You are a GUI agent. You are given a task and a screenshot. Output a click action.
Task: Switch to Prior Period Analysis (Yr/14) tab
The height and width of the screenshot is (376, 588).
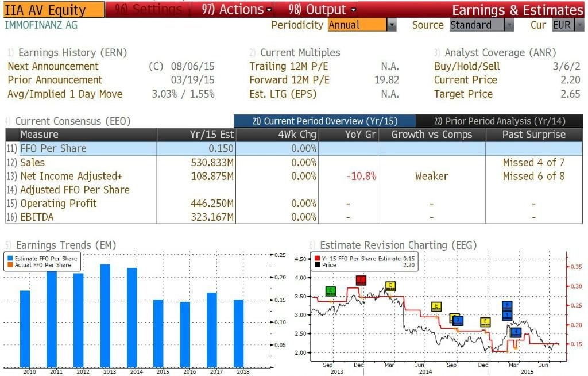500,121
